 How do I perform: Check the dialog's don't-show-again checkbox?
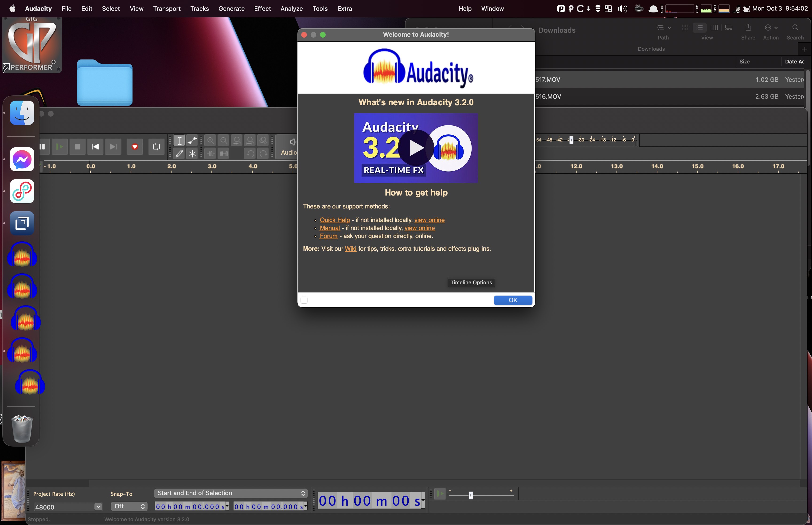coord(304,300)
